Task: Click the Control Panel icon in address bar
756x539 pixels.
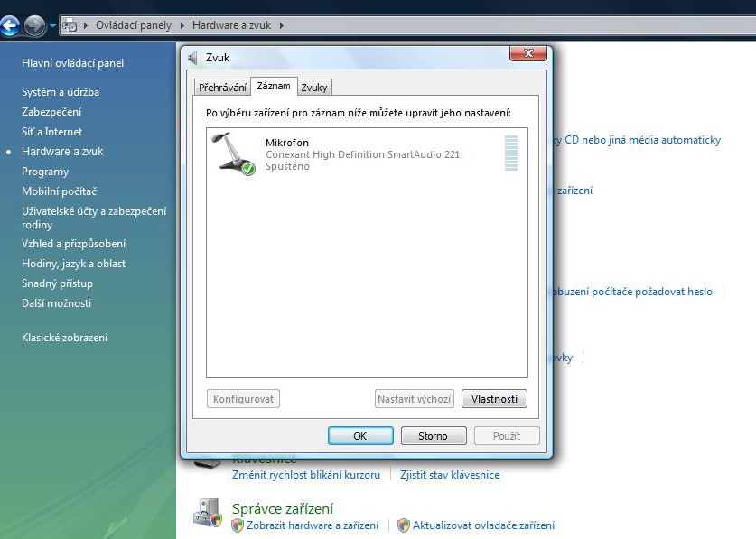Action: coord(70,25)
